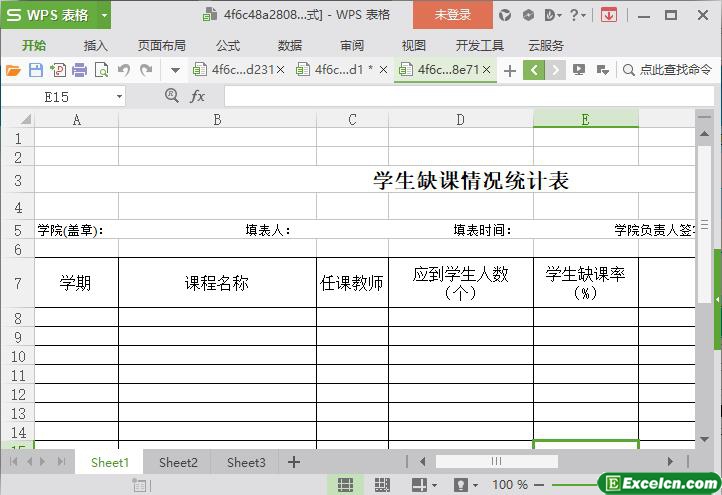Open the 数据 ribbon tab
722x495 pixels.
[290, 46]
